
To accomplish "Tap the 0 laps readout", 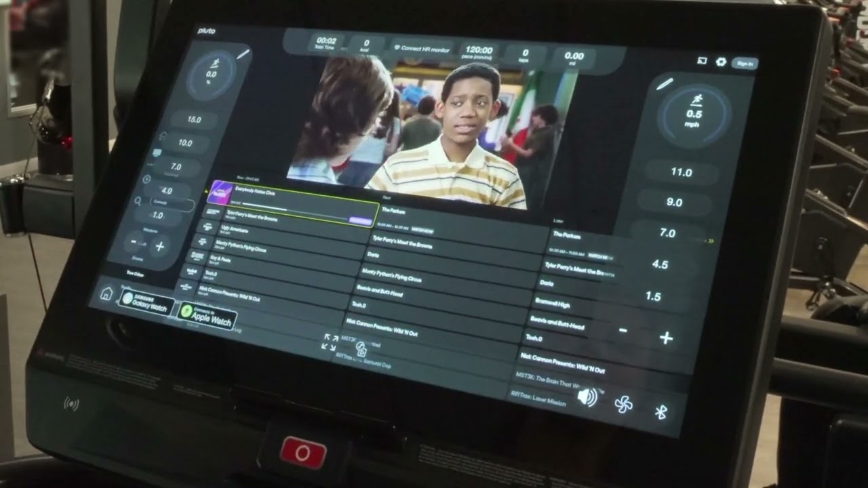I will (x=525, y=55).
